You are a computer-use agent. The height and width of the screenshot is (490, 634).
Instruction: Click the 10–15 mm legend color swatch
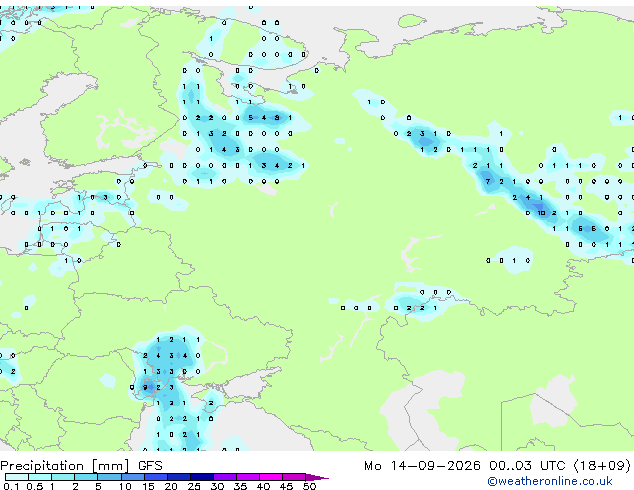point(132,477)
